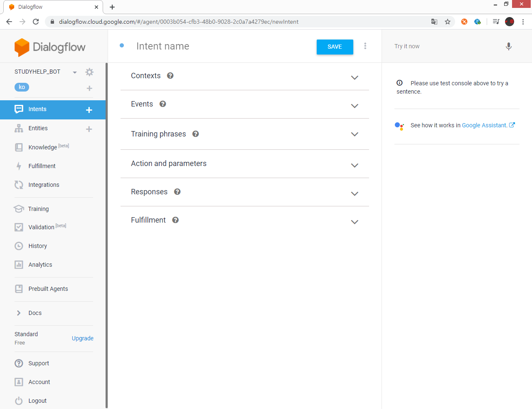532x409 pixels.
Task: Select the Intents sidebar item
Action: [x=53, y=109]
